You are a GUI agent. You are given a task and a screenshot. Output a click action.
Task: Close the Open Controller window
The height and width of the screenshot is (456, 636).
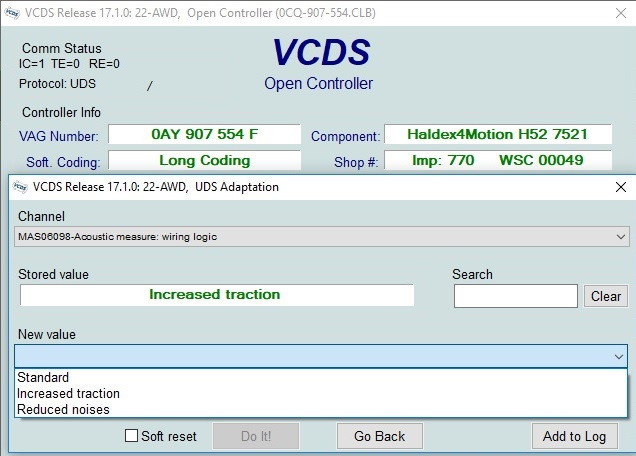(621, 13)
